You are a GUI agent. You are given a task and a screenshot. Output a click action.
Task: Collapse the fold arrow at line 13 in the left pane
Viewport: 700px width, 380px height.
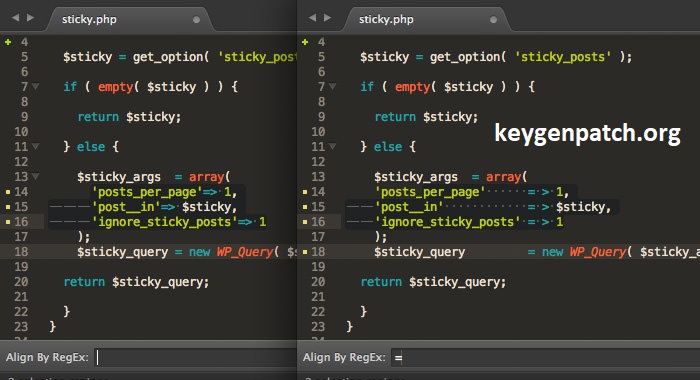[x=35, y=176]
